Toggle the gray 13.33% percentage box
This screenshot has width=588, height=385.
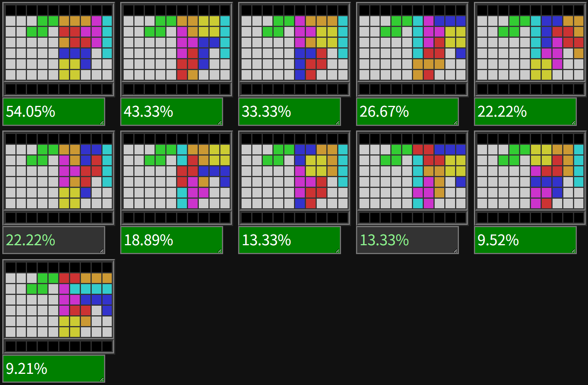pyautogui.click(x=407, y=240)
